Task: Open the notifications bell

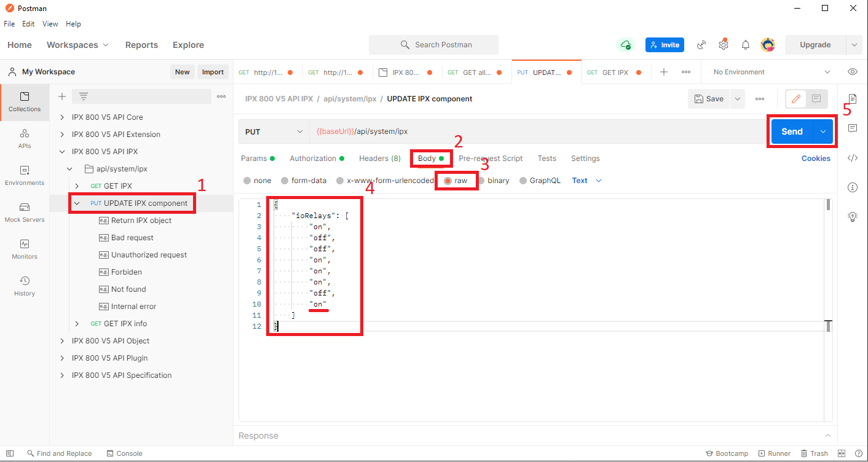Action: click(x=746, y=45)
